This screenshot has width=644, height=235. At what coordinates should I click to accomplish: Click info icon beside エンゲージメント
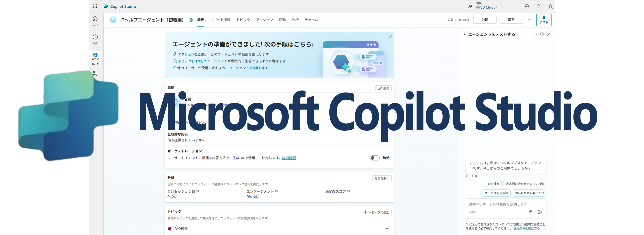[x=276, y=191]
